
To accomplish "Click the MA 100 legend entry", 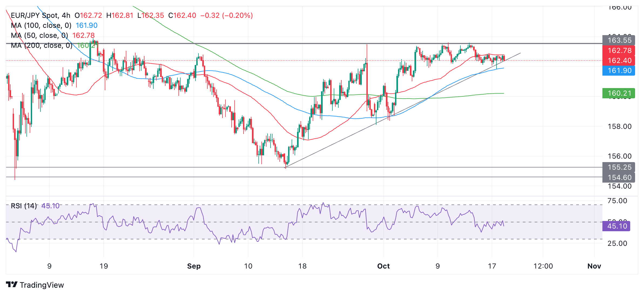I will [41, 25].
